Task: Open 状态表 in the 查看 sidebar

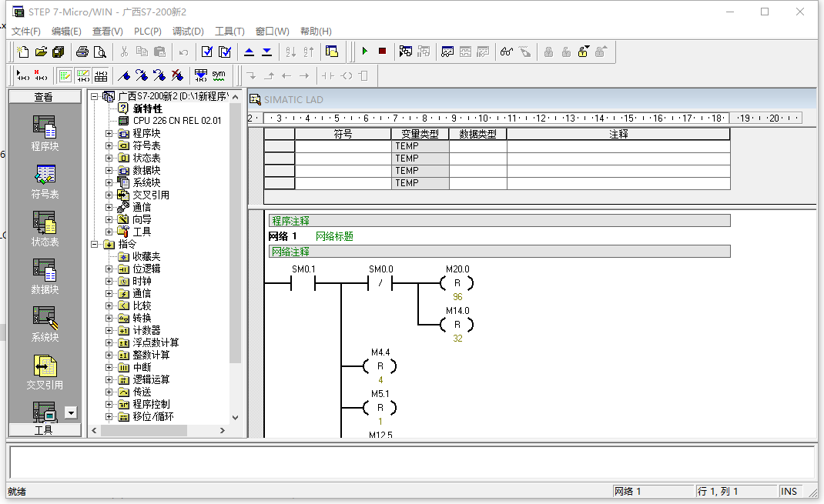Action: pyautogui.click(x=45, y=229)
